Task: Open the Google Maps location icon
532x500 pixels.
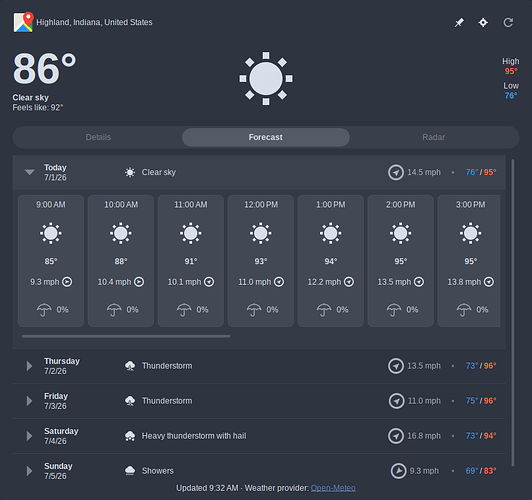Action: (x=23, y=22)
